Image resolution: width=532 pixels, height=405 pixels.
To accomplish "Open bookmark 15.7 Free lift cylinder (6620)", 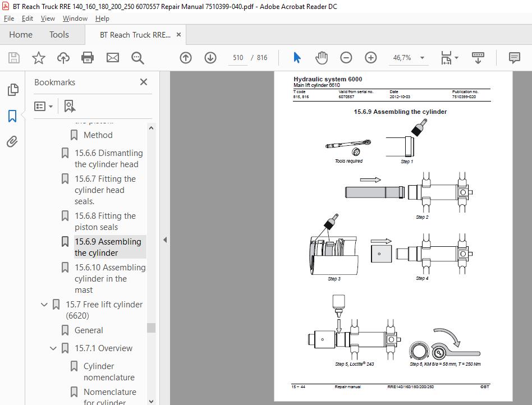I will pos(104,310).
